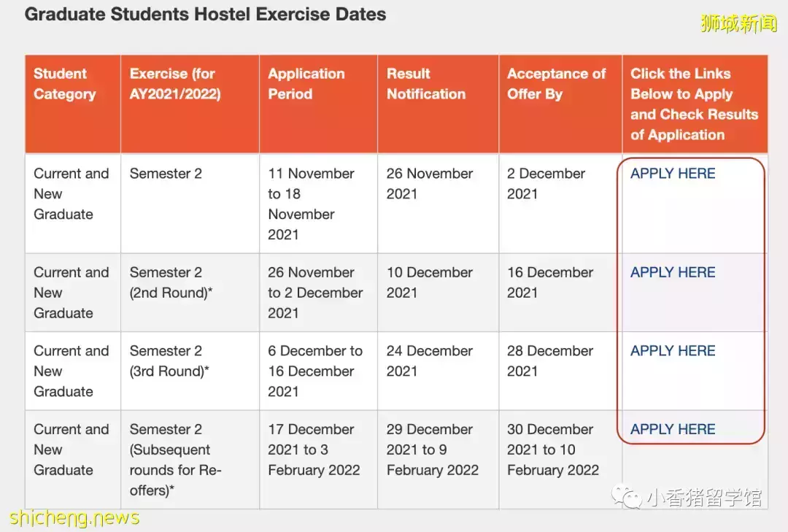Click the 2 December 2021 acceptance cell
The width and height of the screenshot is (788, 532).
(x=546, y=184)
